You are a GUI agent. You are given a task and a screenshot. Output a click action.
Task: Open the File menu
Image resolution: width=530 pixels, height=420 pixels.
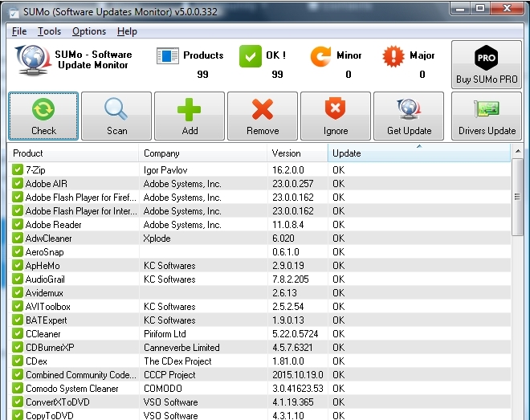click(x=19, y=31)
